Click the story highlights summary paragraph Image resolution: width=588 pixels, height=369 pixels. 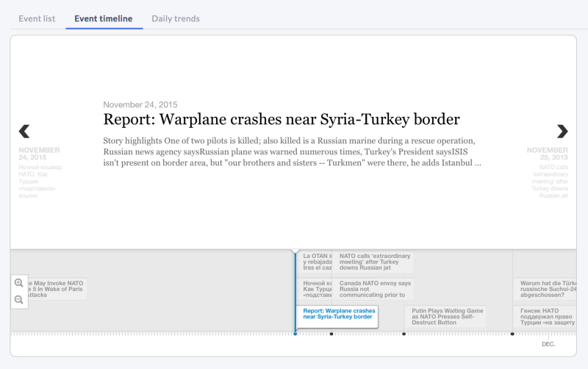(x=292, y=151)
